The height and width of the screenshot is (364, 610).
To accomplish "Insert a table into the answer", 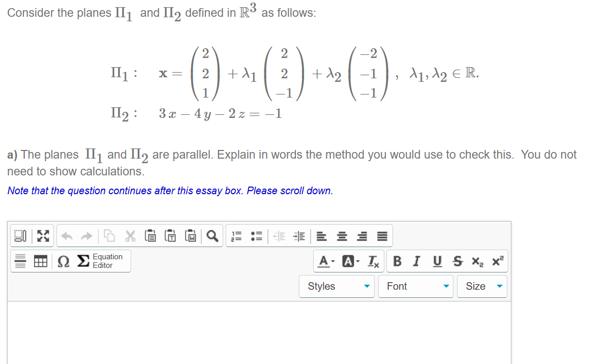I will 41,260.
